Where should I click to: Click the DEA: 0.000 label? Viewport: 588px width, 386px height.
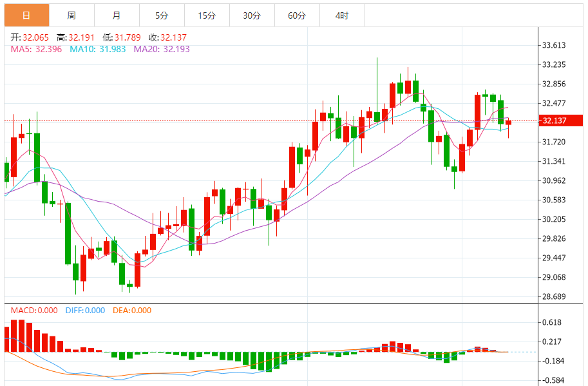point(132,311)
